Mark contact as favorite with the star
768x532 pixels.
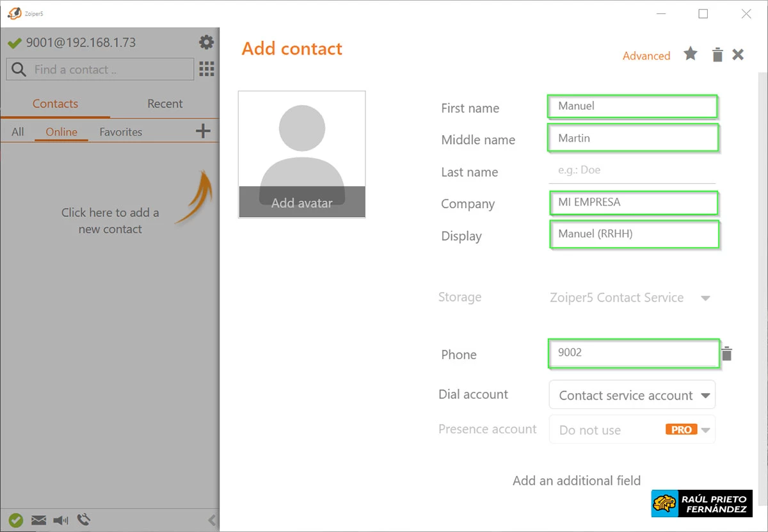(x=691, y=54)
